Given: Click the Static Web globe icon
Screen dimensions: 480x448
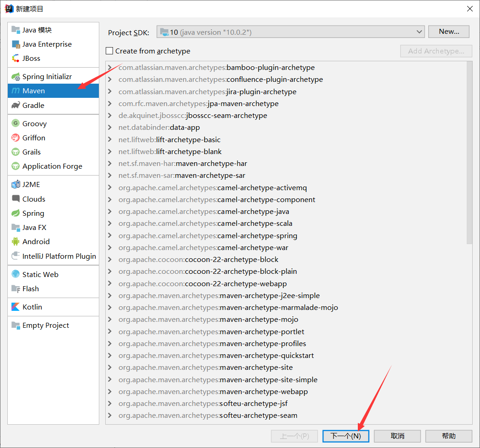Looking at the screenshot, I should coord(16,274).
